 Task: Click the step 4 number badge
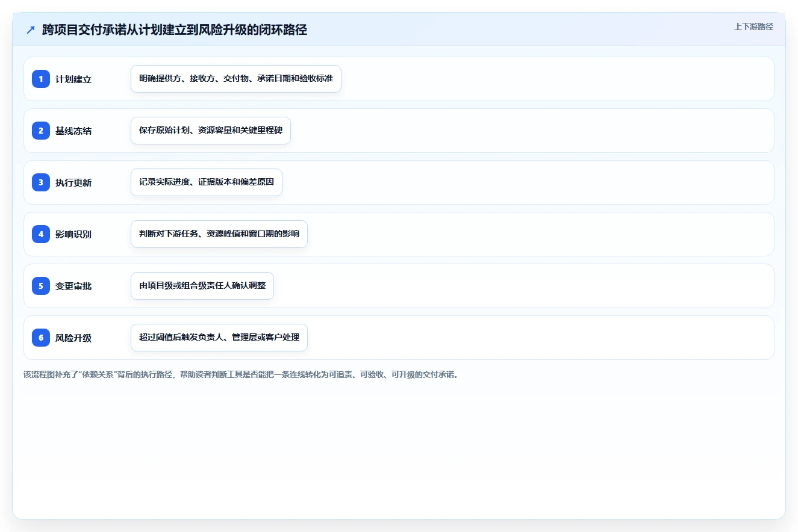click(41, 234)
